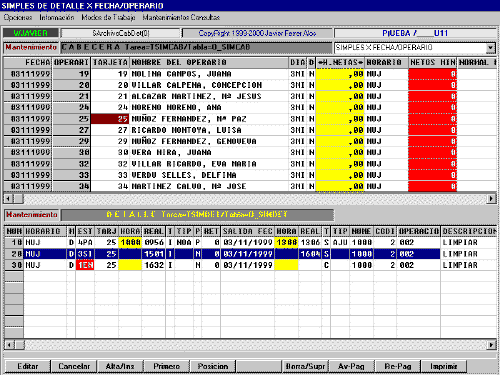Open the SIMPLES X FECHA/OPERARIO dropdown
The width and height of the screenshot is (500, 375).
point(490,48)
